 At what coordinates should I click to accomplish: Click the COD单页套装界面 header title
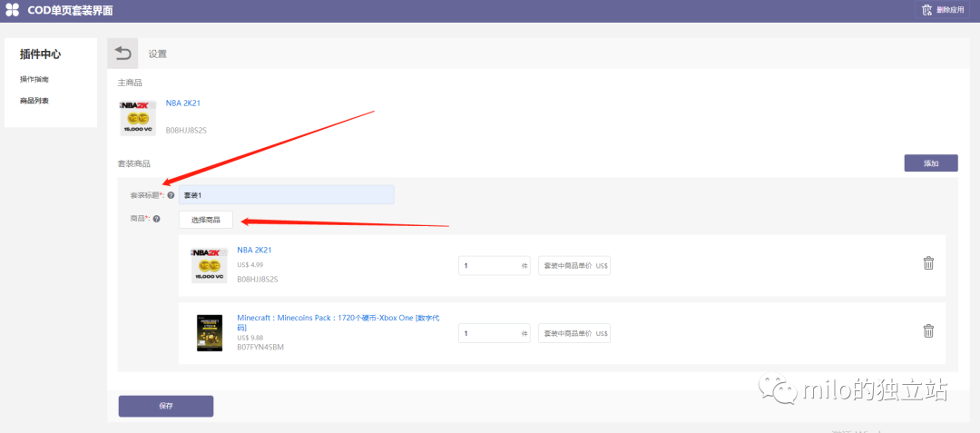[71, 11]
